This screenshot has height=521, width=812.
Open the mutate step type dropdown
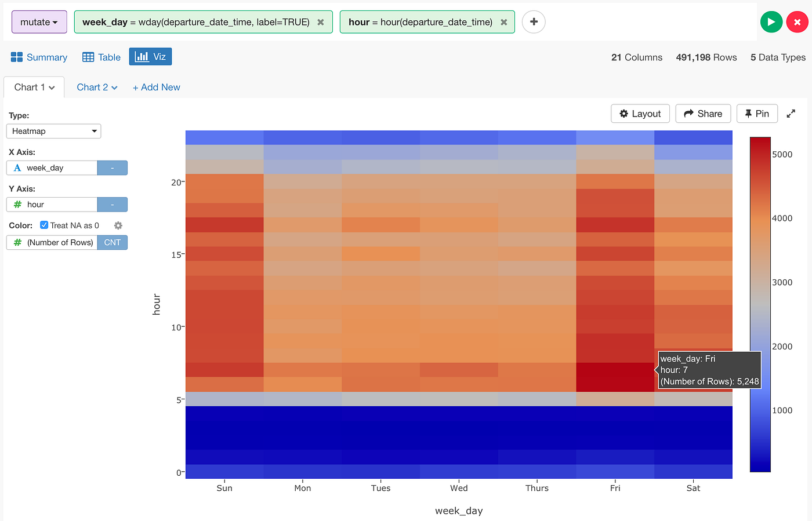coord(39,21)
